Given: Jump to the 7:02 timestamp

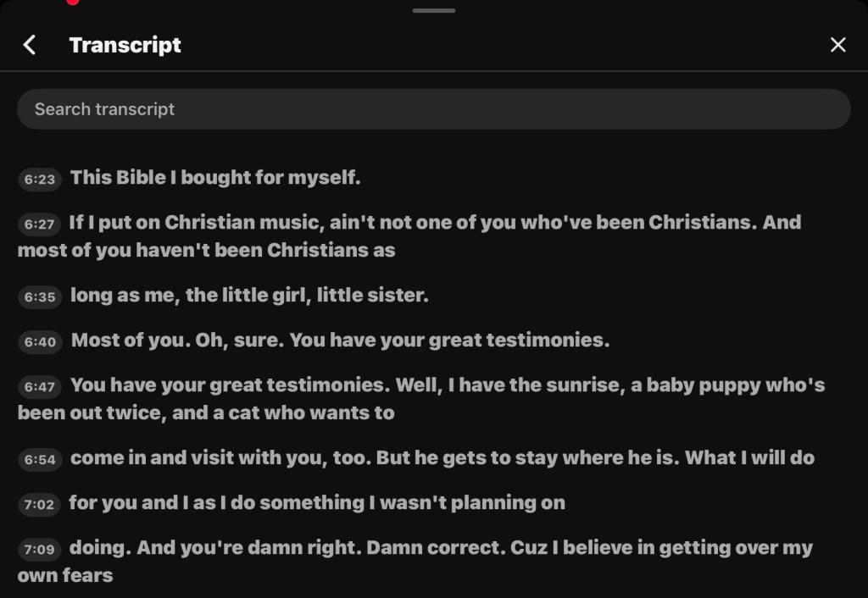Looking at the screenshot, I should (x=39, y=504).
